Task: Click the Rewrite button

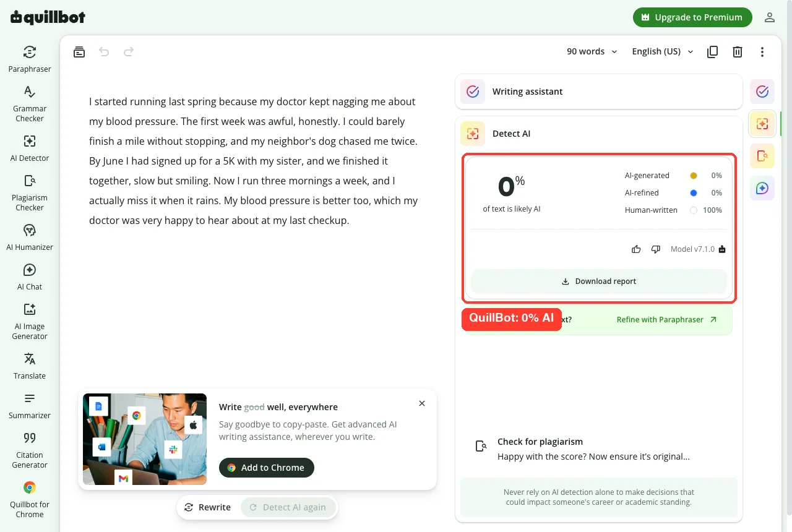Action: (208, 507)
